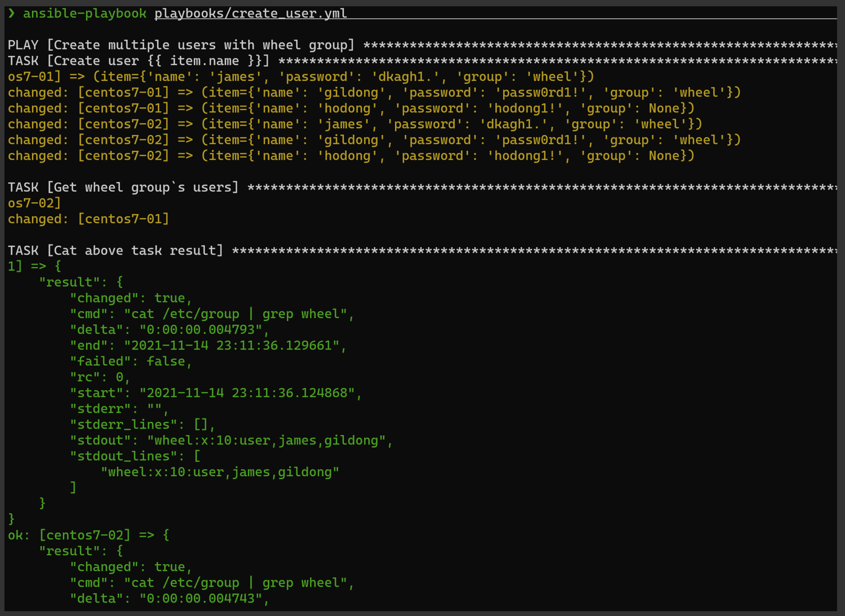Click the TASK Create user item.name line
The width and height of the screenshot is (845, 616).
[138, 61]
